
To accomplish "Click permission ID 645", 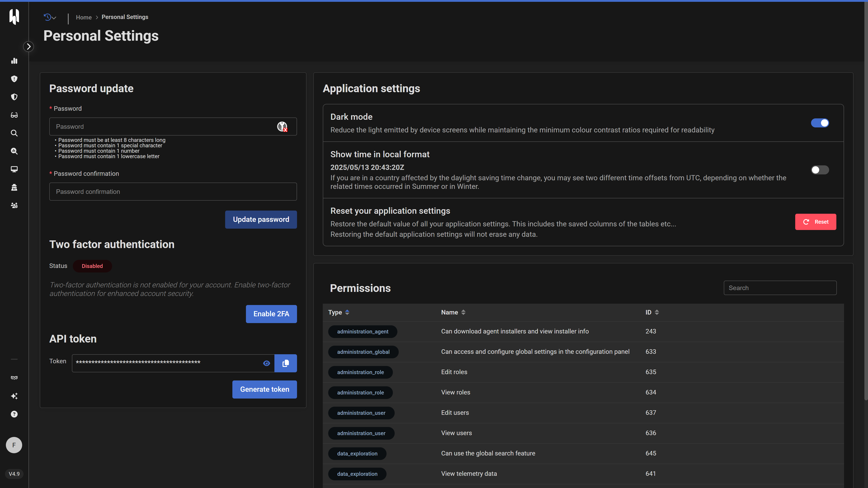I will (651, 453).
